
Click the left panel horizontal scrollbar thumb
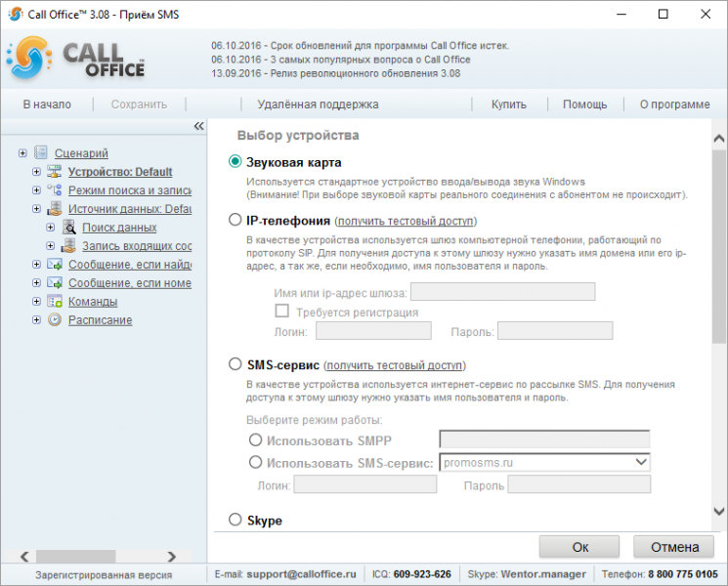coord(75,556)
